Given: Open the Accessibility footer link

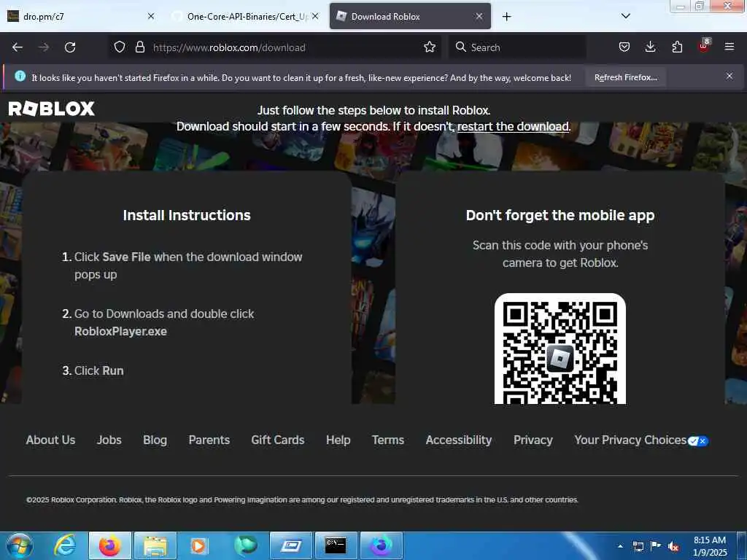Looking at the screenshot, I should coord(459,440).
